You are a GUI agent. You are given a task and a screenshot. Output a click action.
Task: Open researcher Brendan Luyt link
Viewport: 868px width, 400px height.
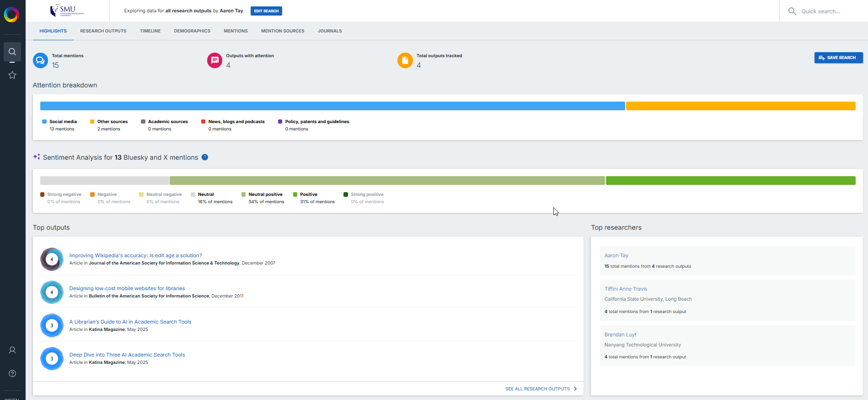(x=621, y=335)
